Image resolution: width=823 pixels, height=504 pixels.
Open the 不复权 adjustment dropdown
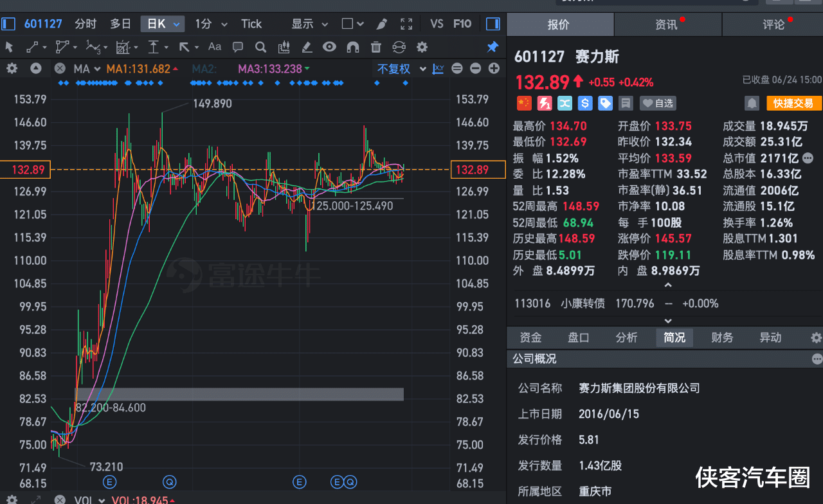point(402,69)
